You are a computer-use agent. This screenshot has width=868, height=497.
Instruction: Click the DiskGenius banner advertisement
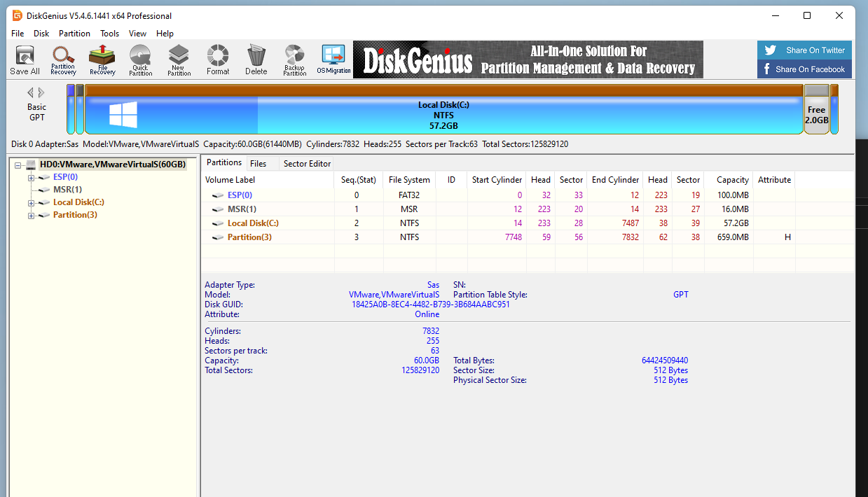click(528, 59)
